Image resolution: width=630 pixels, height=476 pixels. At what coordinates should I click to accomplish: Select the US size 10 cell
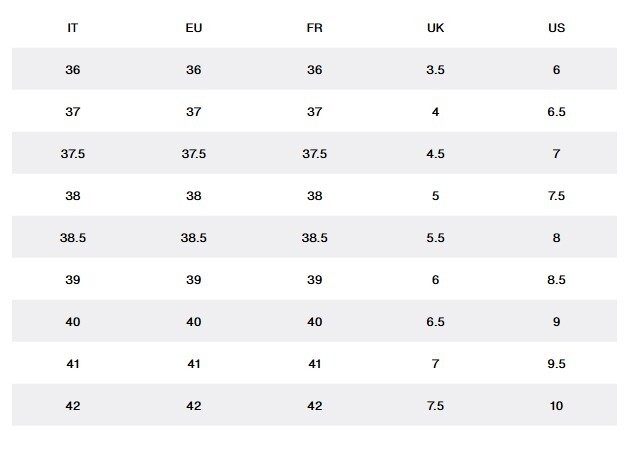[x=556, y=406]
